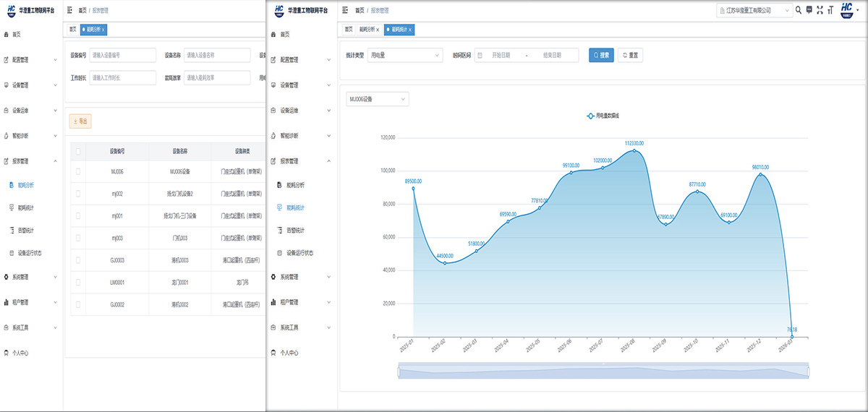Collapse 报表管理 in left window sidebar
This screenshot has height=412, width=868.
tap(33, 160)
